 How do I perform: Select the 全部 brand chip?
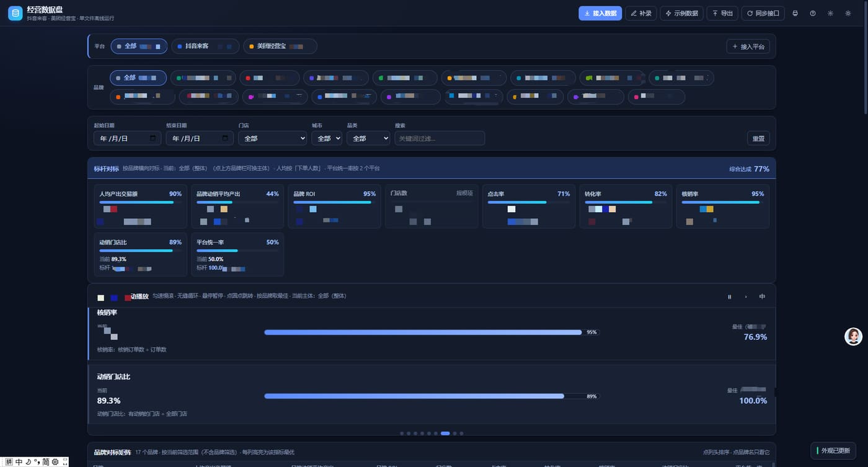(x=138, y=78)
